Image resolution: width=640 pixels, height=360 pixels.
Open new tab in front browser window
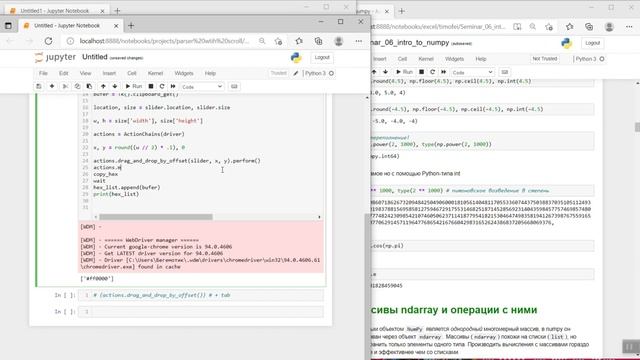(131, 26)
